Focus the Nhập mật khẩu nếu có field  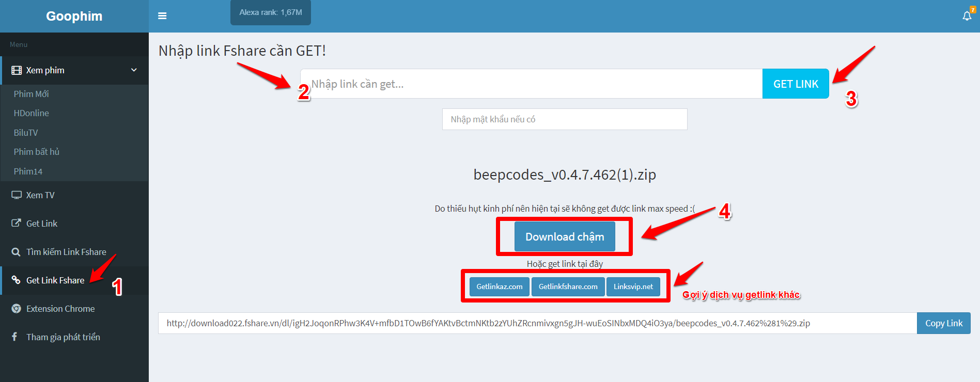click(565, 119)
